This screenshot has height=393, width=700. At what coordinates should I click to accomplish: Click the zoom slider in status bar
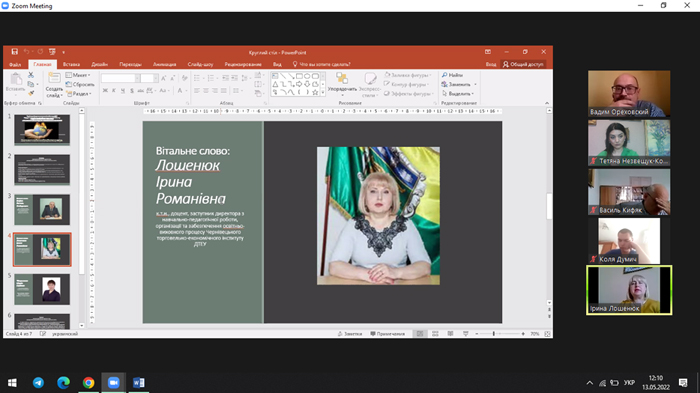500,334
